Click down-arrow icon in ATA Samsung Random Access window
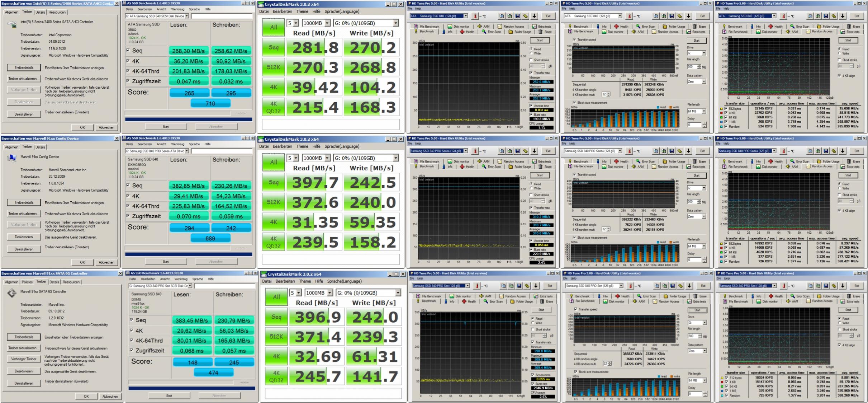Screen dimensions: 868x403 843,16
